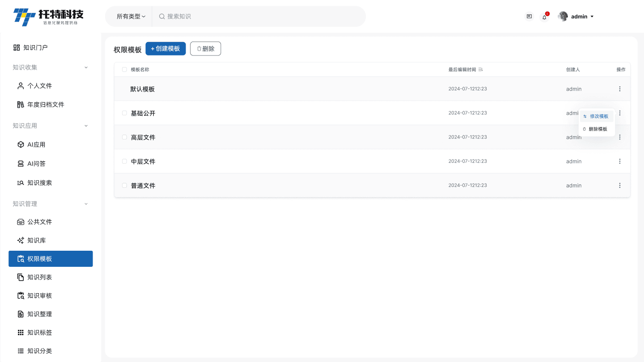Click the three-dot menu for 普通文件

pyautogui.click(x=619, y=185)
